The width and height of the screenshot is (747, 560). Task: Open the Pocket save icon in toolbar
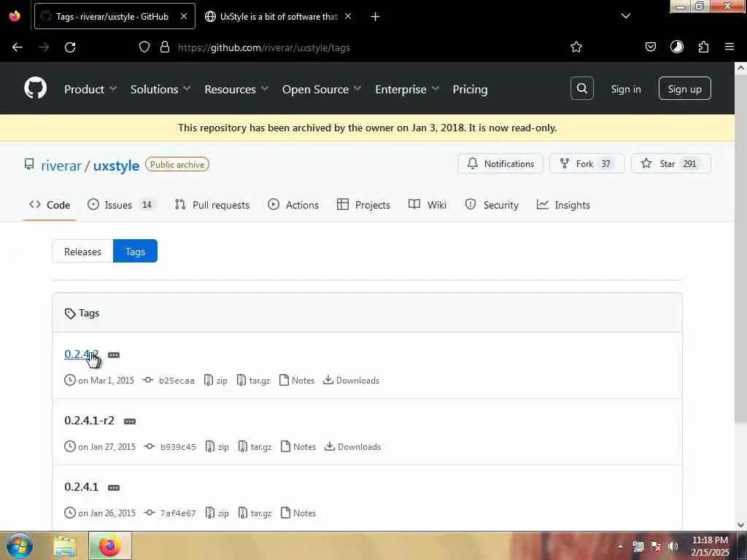click(x=650, y=47)
